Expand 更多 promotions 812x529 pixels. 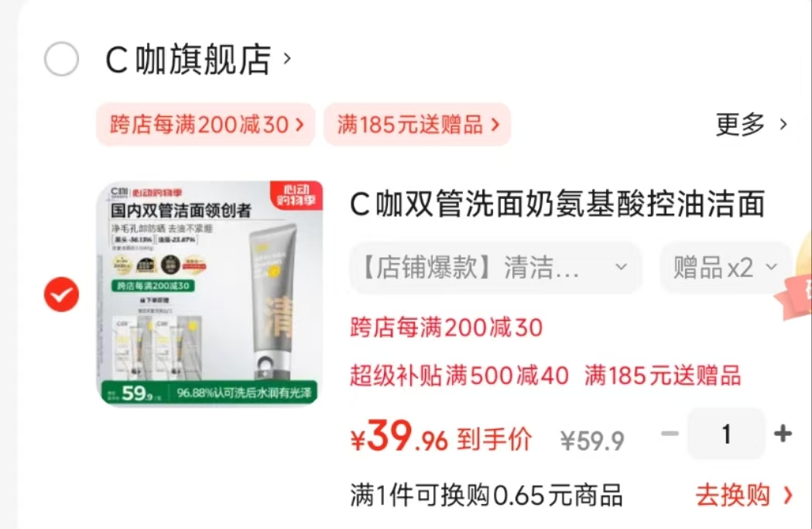coord(752,125)
